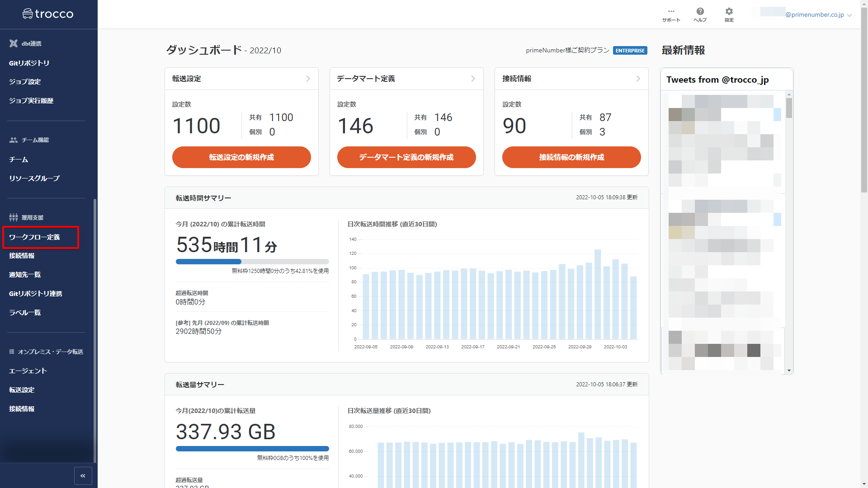Click the trocco logo
This screenshot has height=488, width=868.
48,14
